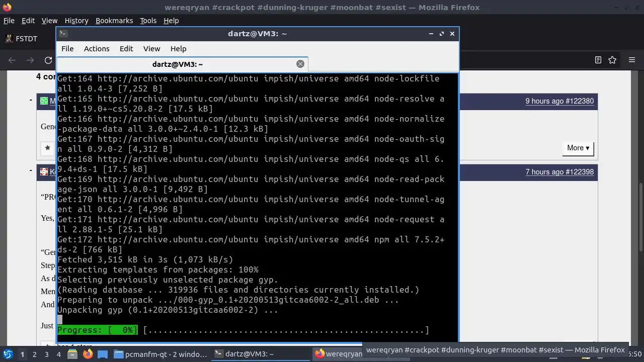
Task: Open Firefox Help menu
Action: point(171,21)
